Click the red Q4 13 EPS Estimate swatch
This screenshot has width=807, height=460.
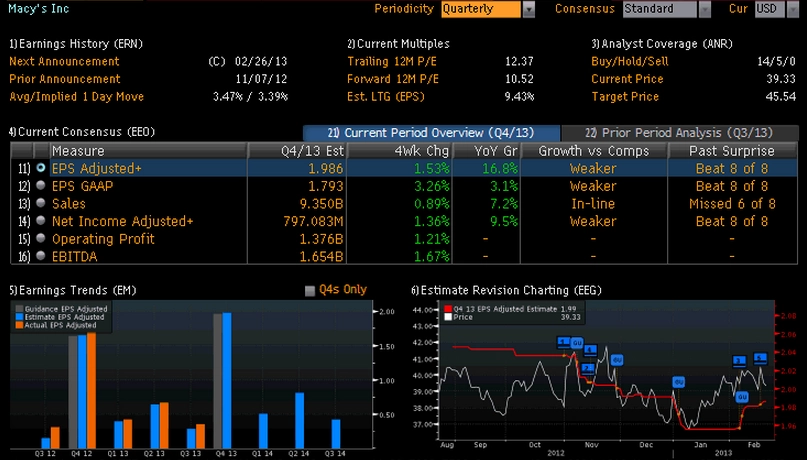click(x=448, y=309)
